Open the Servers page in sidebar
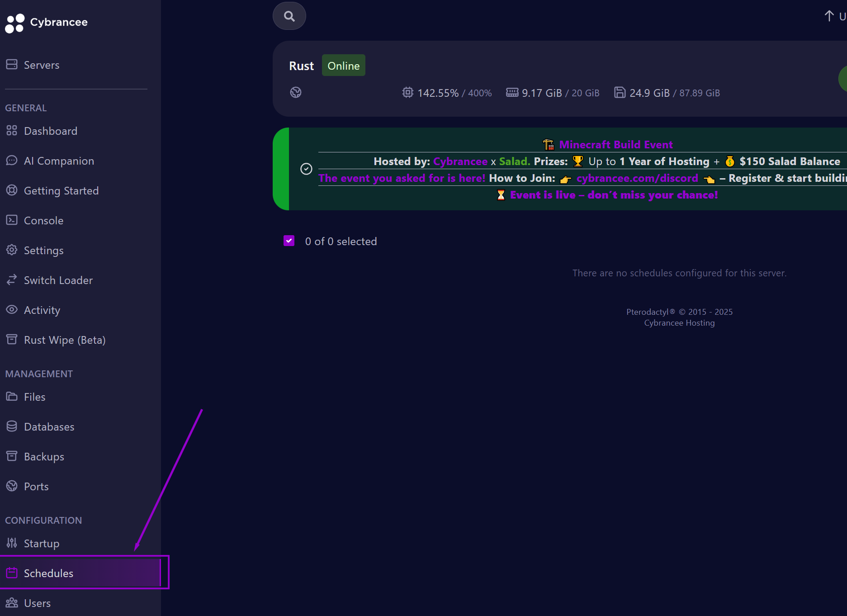The width and height of the screenshot is (847, 616). [41, 65]
